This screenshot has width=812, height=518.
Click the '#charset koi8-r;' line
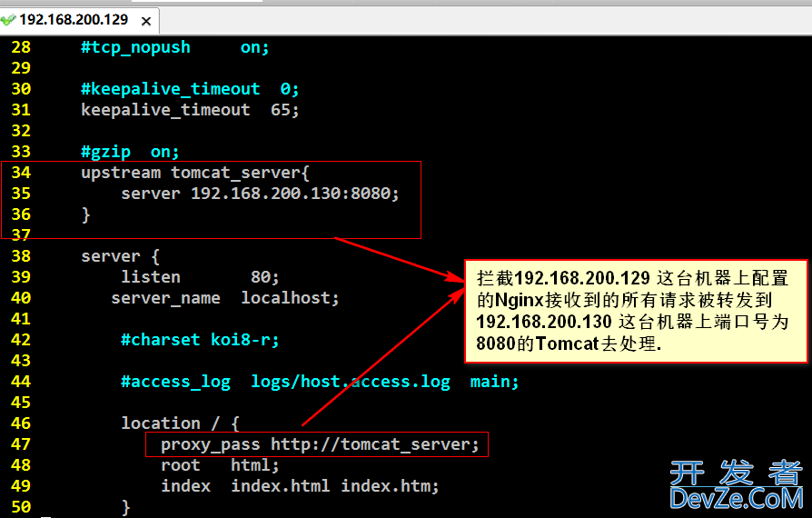200,340
